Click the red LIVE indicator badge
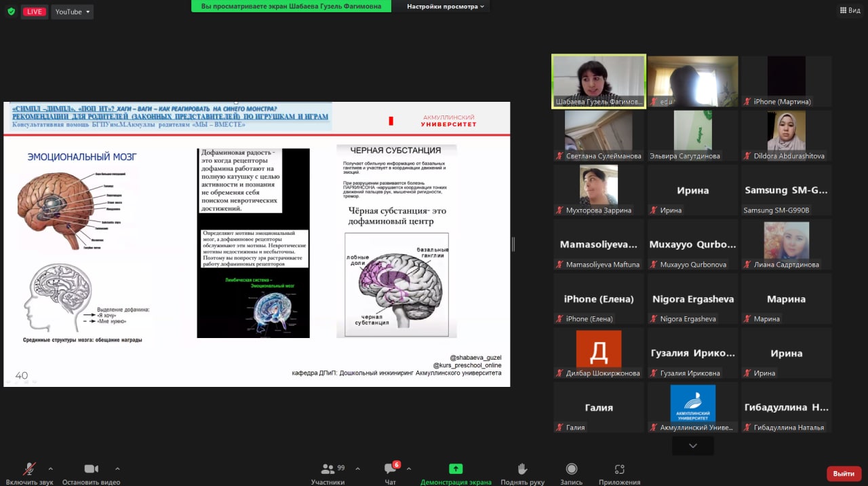This screenshot has height=486, width=868. point(33,12)
